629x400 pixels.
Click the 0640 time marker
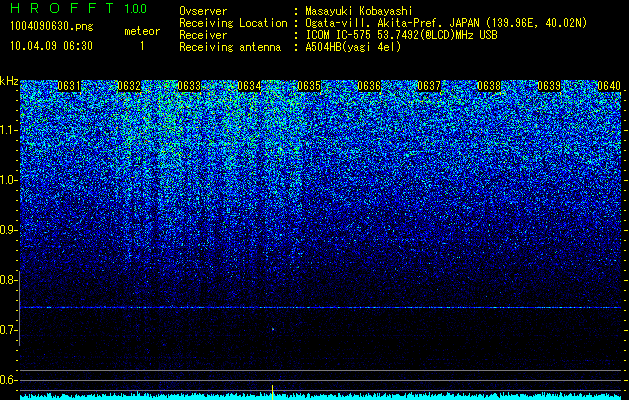(609, 86)
